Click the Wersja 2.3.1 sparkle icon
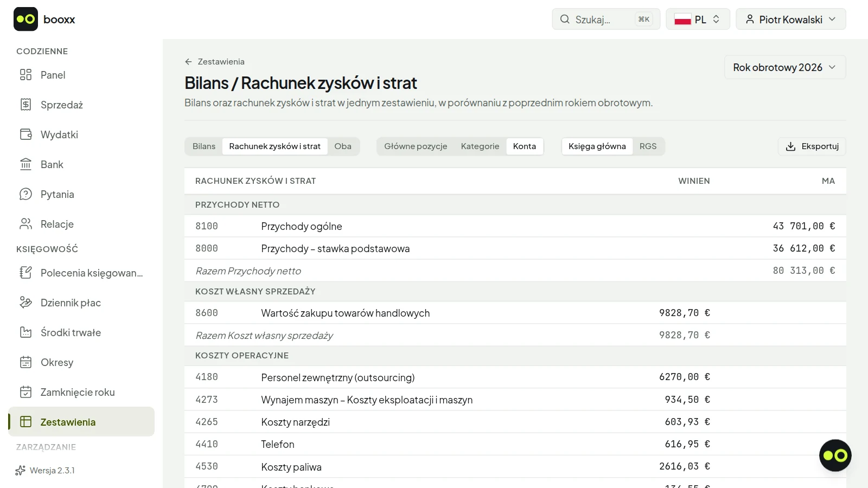Viewport: 868px width, 488px height. pyautogui.click(x=21, y=470)
